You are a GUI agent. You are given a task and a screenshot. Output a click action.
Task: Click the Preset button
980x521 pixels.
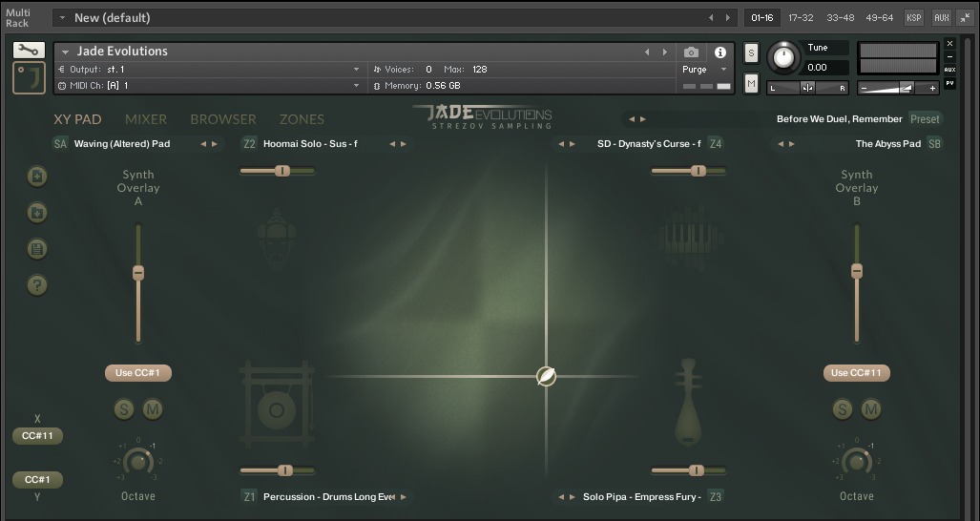(x=924, y=119)
